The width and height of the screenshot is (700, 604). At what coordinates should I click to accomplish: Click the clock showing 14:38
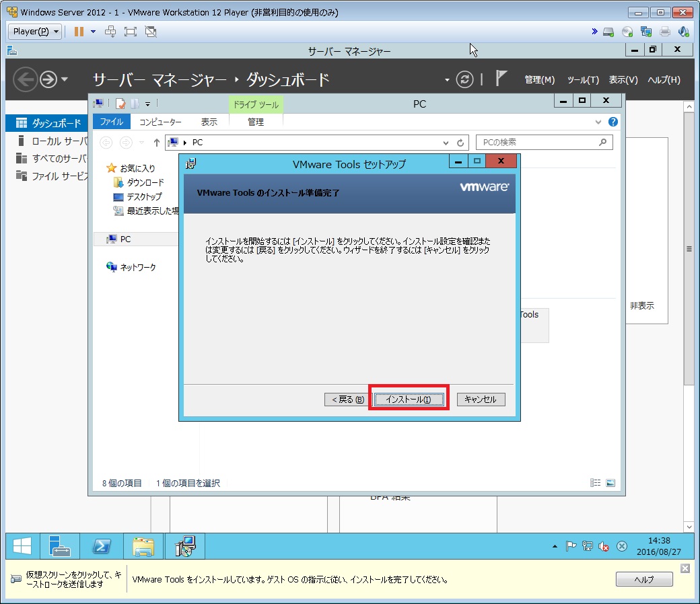[x=659, y=546]
